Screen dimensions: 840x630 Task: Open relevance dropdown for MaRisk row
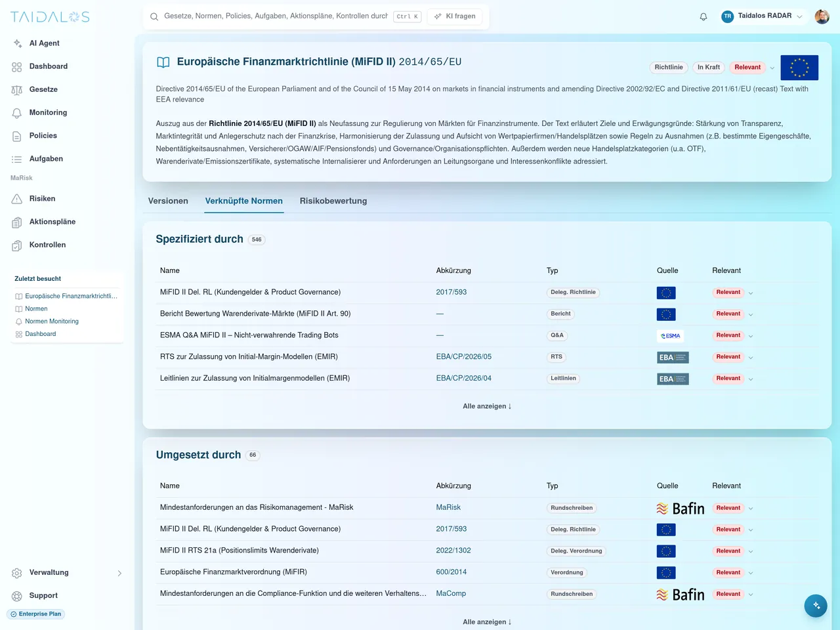751,509
